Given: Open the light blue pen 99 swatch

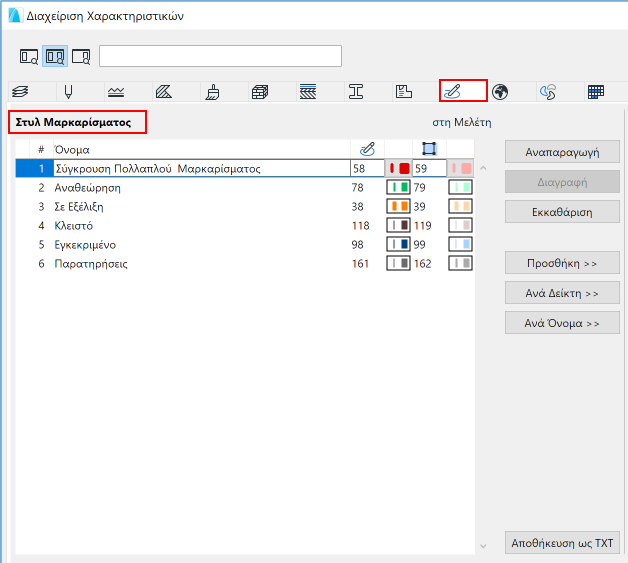Looking at the screenshot, I should pos(460,244).
